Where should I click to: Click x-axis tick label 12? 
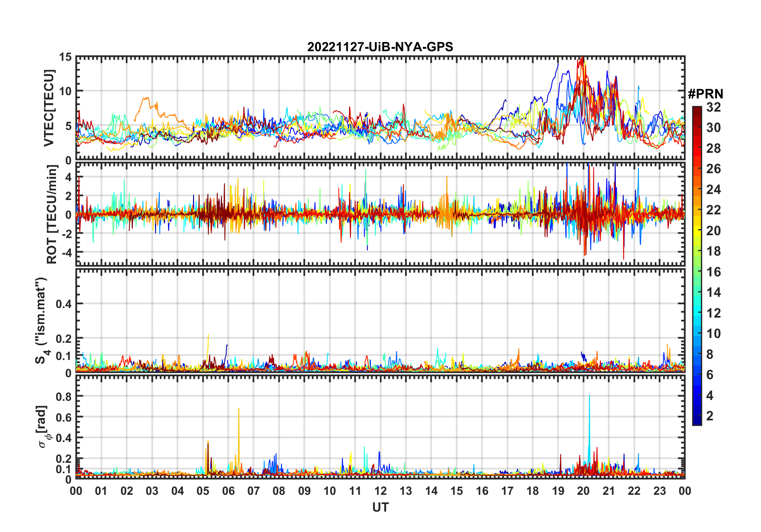(x=380, y=491)
